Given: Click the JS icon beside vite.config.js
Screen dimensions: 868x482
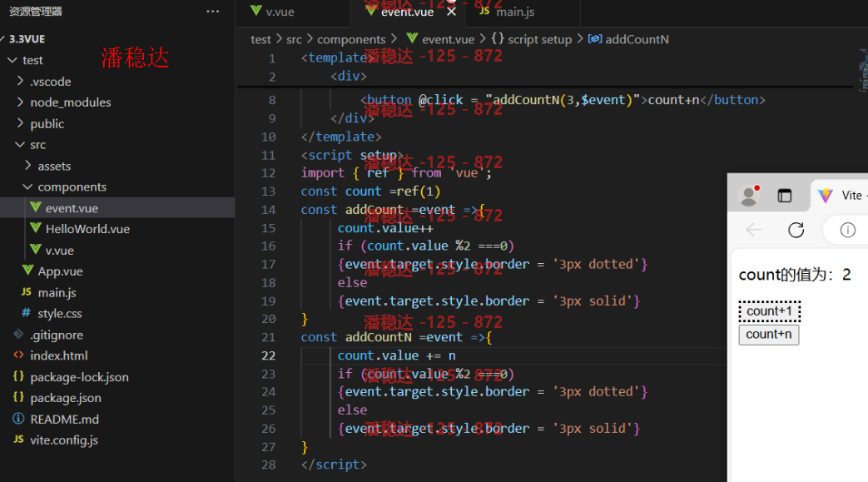Looking at the screenshot, I should (x=18, y=440).
